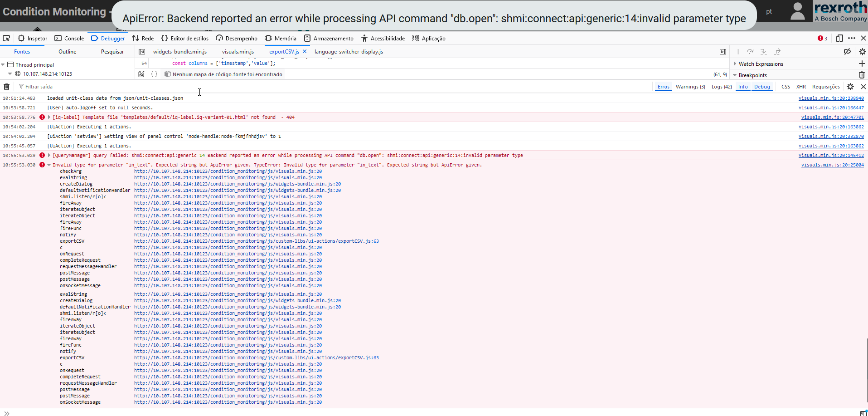The height and width of the screenshot is (416, 868).
Task: Expand the iq-label template not found error
Action: (49, 117)
